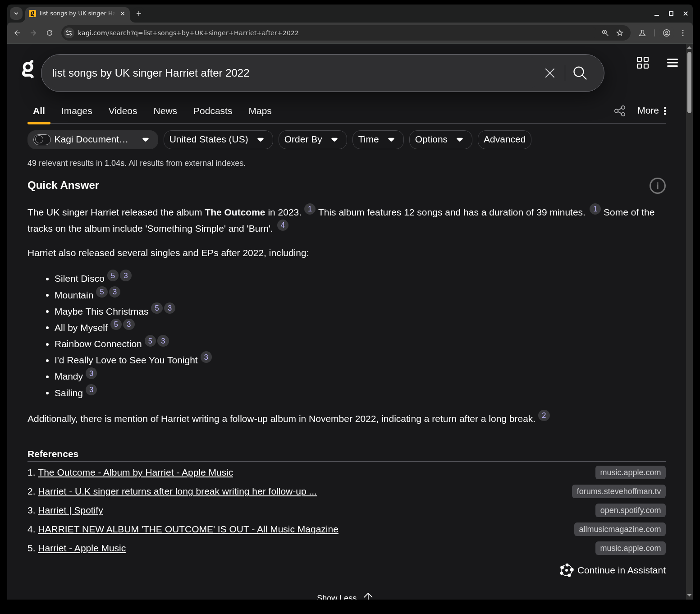
Task: Click the 'Quick Answer' heading
Action: [63, 185]
